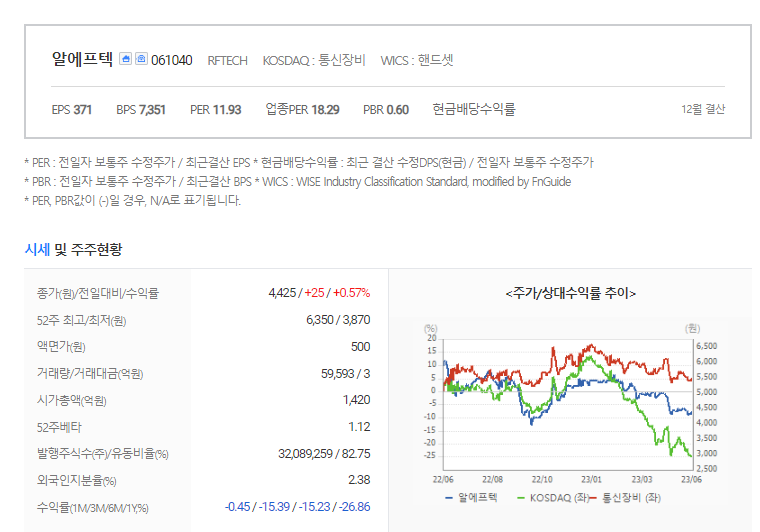Viewport: 760px width, 532px height.
Task: Click the 알에프텍 company name heading
Action: point(82,59)
